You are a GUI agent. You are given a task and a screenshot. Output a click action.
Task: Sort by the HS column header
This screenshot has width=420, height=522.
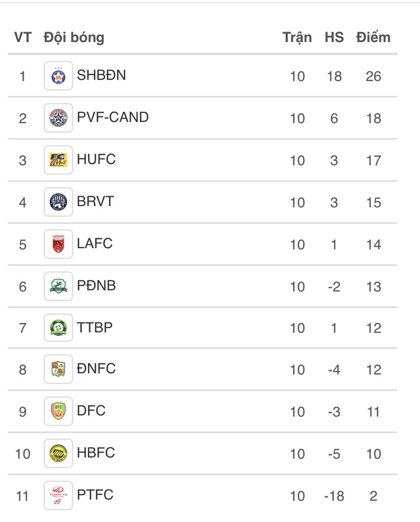click(334, 37)
